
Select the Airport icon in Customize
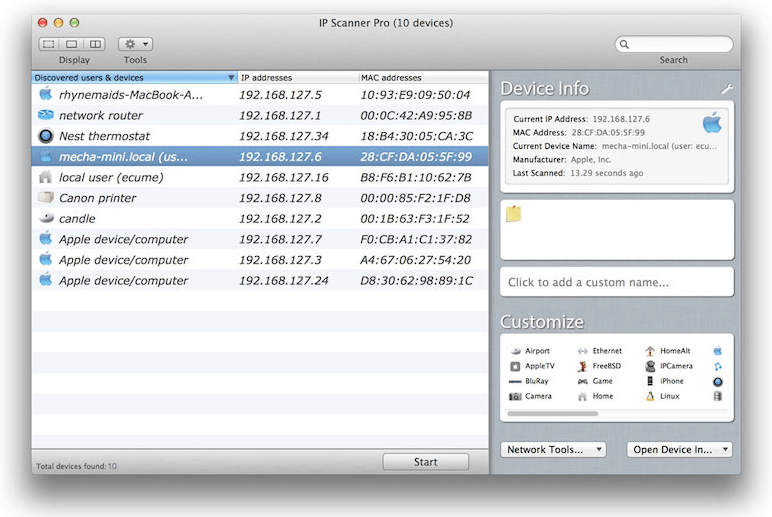point(515,351)
